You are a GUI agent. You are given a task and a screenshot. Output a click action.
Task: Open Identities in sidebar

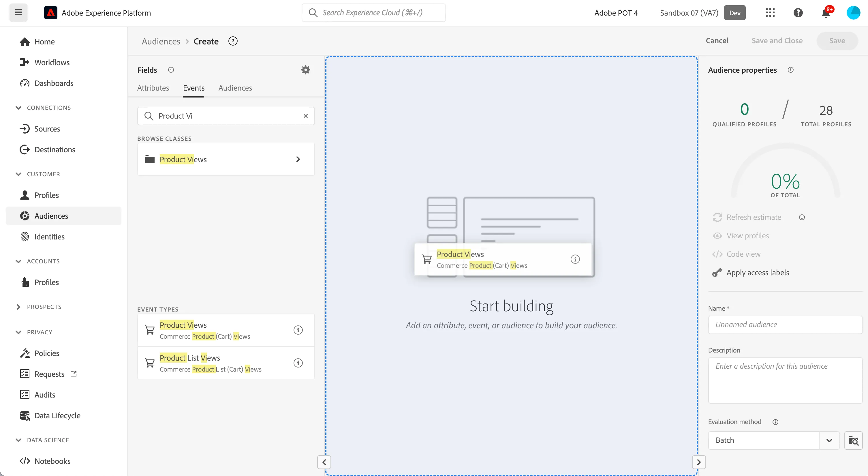click(x=49, y=237)
